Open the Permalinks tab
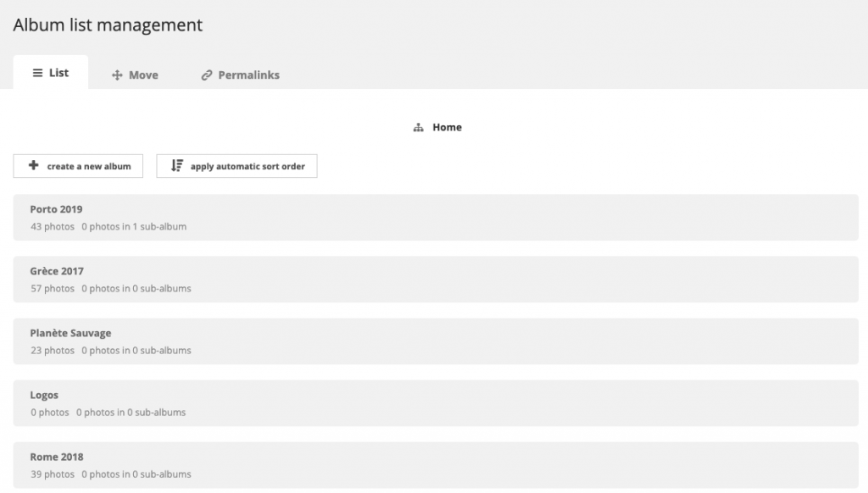This screenshot has height=493, width=868. (x=242, y=75)
